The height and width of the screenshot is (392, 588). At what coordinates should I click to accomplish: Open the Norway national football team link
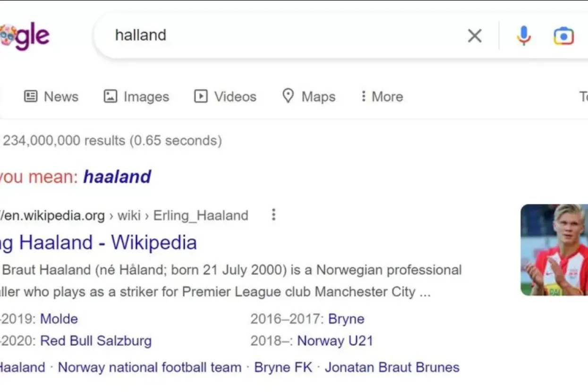pos(150,367)
